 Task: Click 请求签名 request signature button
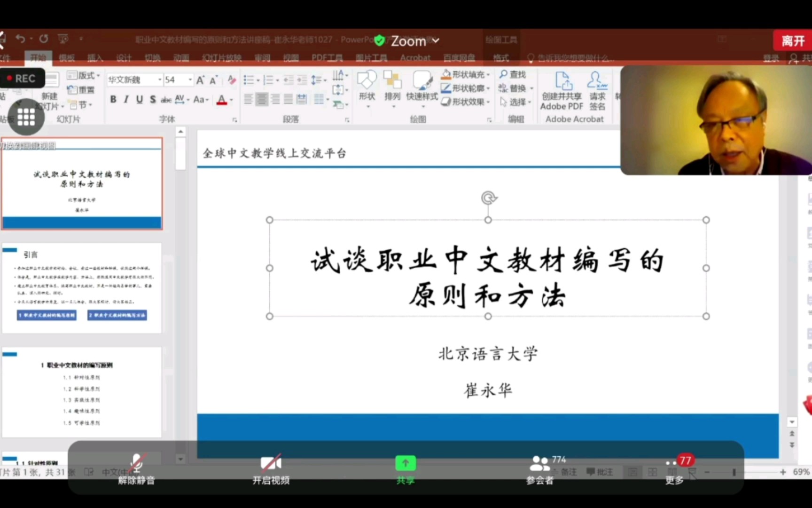coord(597,92)
